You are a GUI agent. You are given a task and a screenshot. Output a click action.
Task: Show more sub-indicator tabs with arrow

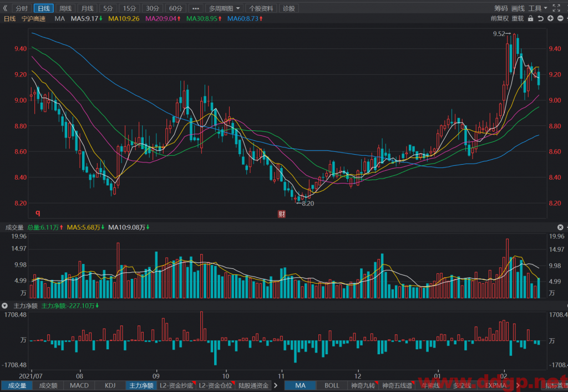[x=276, y=386]
